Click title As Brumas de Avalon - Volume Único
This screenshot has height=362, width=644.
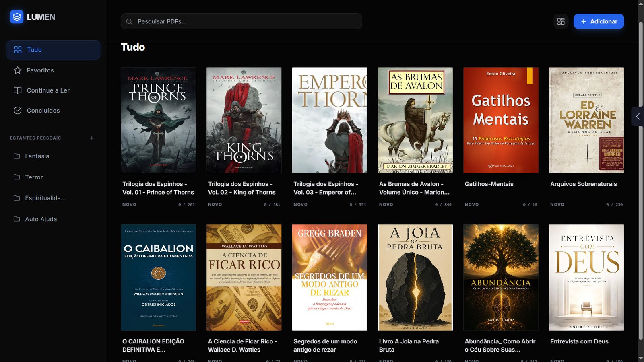pyautogui.click(x=414, y=188)
